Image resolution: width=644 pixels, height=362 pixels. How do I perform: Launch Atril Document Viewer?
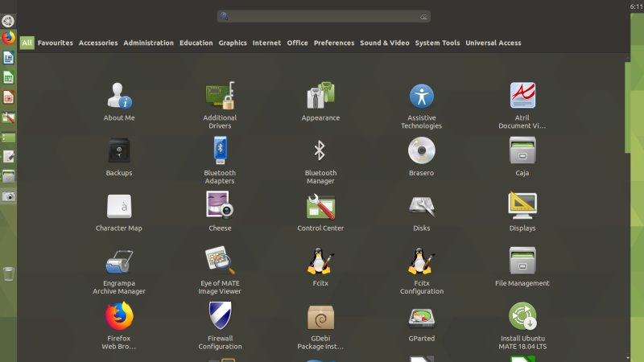[x=522, y=105]
